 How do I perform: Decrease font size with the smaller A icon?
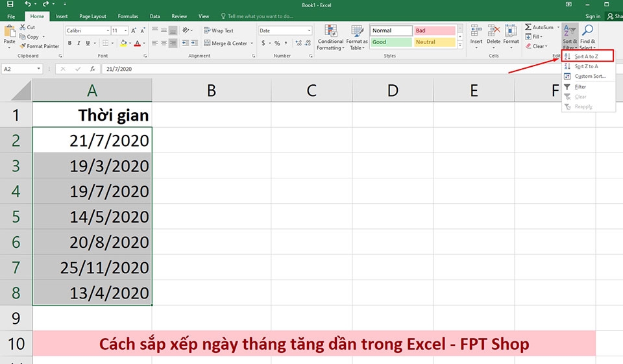pyautogui.click(x=142, y=30)
